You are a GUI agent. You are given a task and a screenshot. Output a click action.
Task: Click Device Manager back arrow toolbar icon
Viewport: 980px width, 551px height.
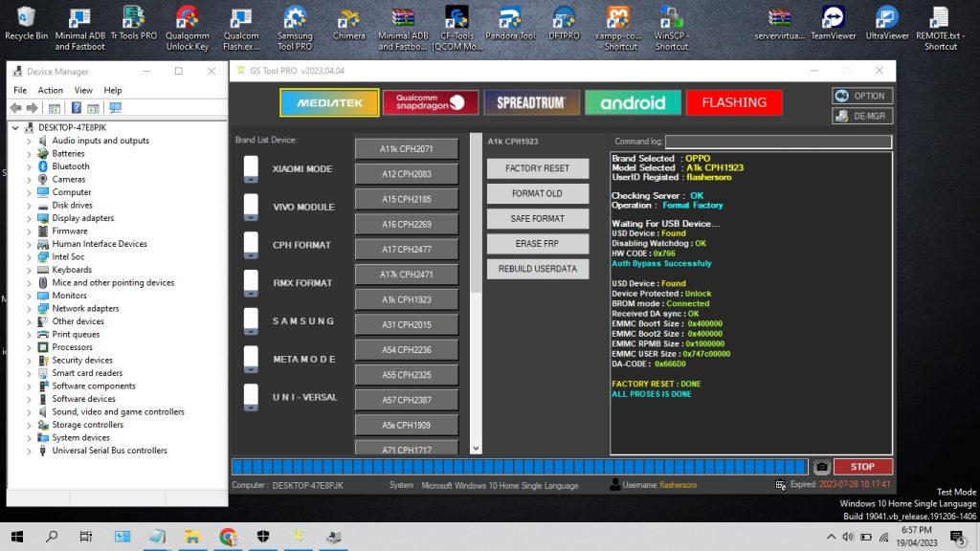[x=16, y=108]
